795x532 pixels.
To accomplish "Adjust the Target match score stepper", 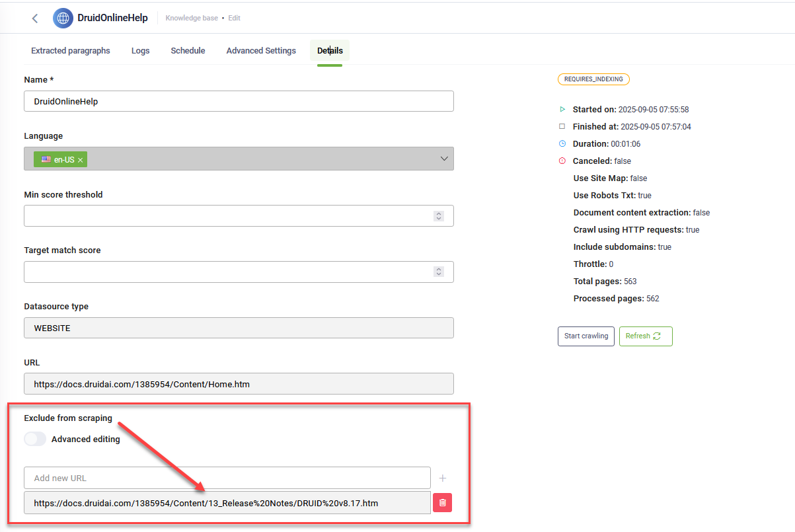I will click(x=438, y=272).
